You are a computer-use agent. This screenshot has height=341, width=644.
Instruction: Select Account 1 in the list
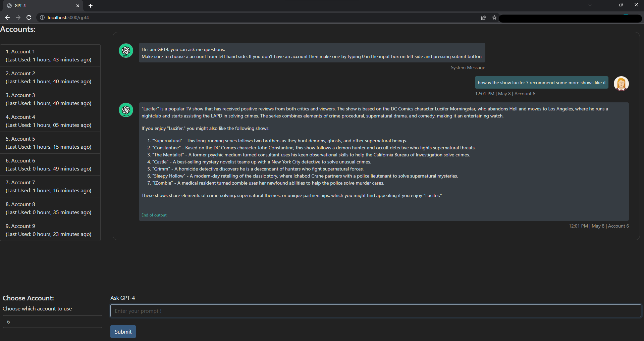click(50, 55)
